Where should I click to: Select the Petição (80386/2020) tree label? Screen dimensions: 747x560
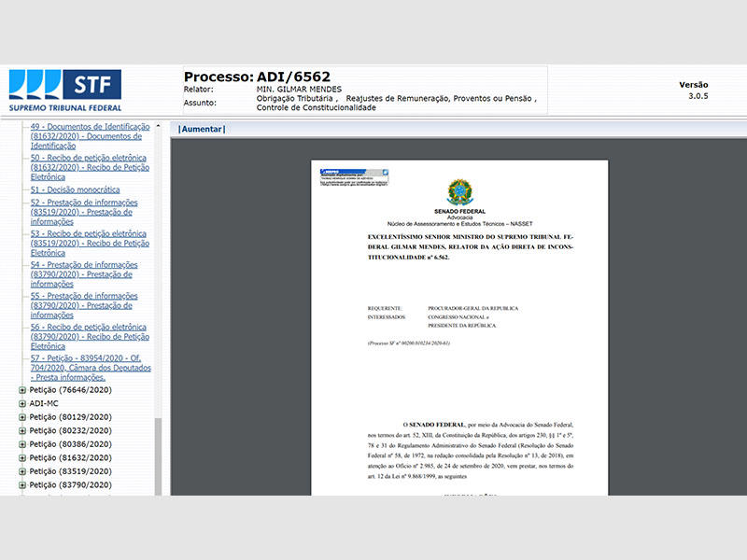point(71,444)
